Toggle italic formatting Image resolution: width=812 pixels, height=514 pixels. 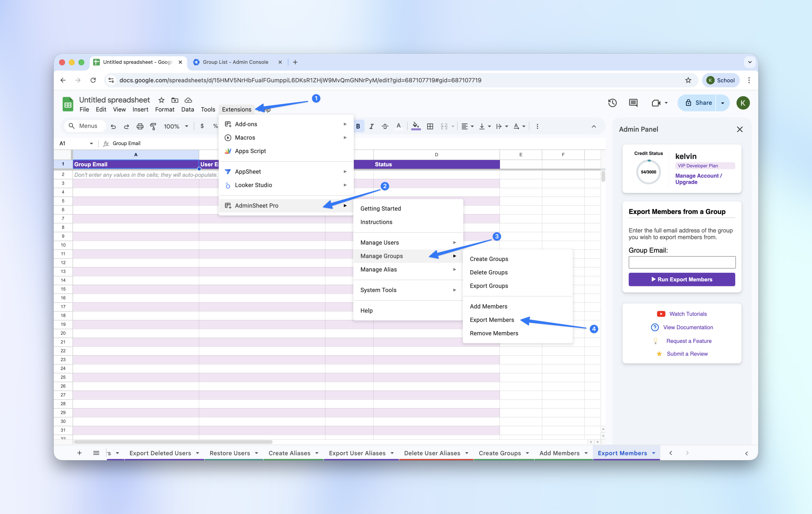[x=371, y=126]
